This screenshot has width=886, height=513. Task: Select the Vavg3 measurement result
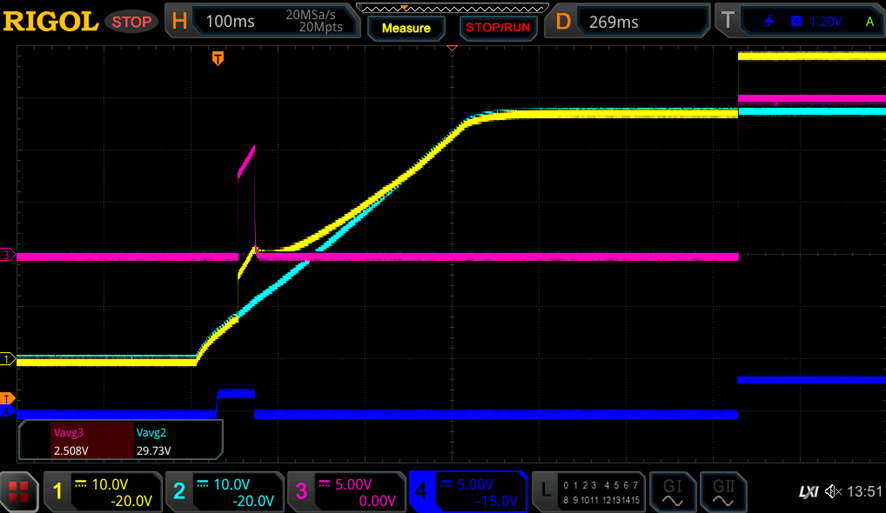point(92,441)
